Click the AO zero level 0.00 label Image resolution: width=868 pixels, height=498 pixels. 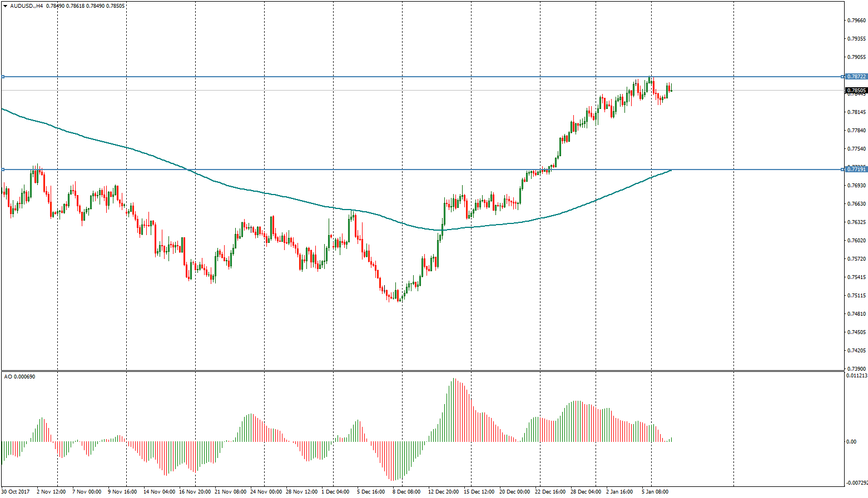pos(851,442)
